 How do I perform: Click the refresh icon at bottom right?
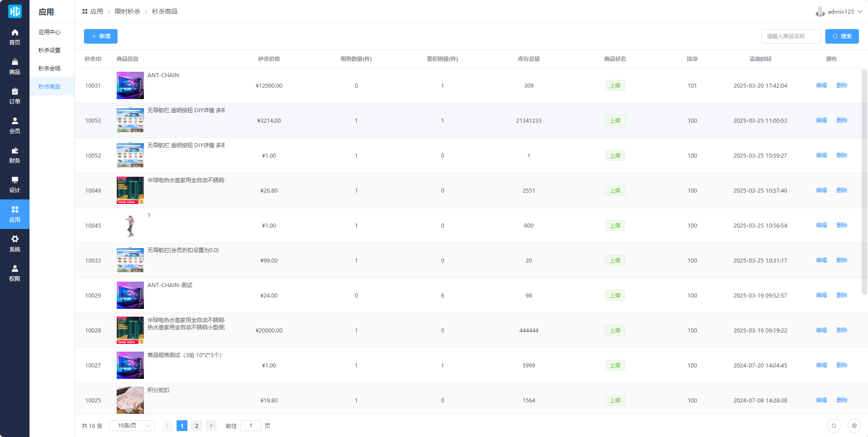pos(833,426)
